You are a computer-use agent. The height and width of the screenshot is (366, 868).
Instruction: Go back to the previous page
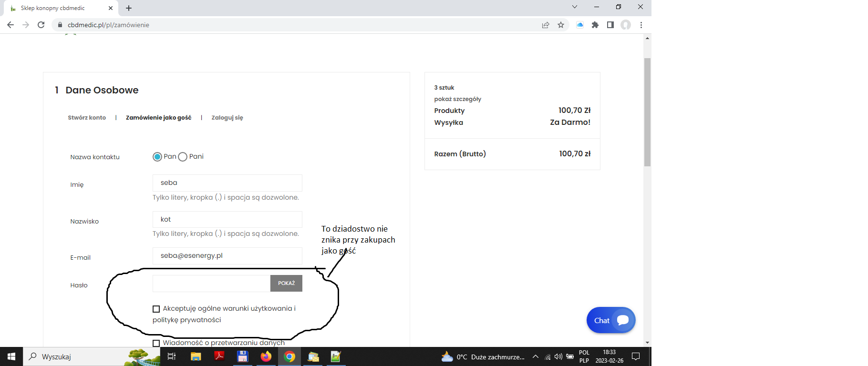tap(10, 25)
